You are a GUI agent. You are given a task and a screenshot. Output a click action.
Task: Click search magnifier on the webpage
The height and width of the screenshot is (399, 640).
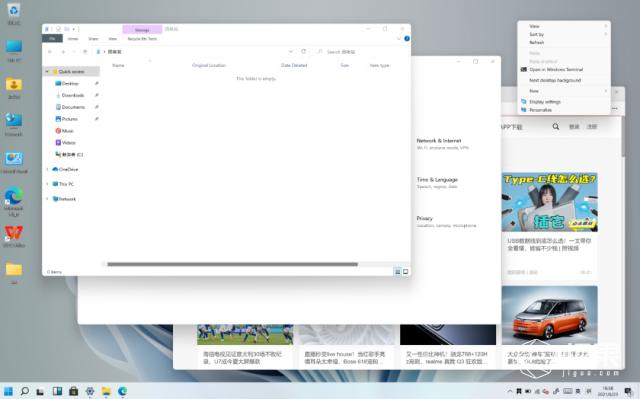coord(556,127)
